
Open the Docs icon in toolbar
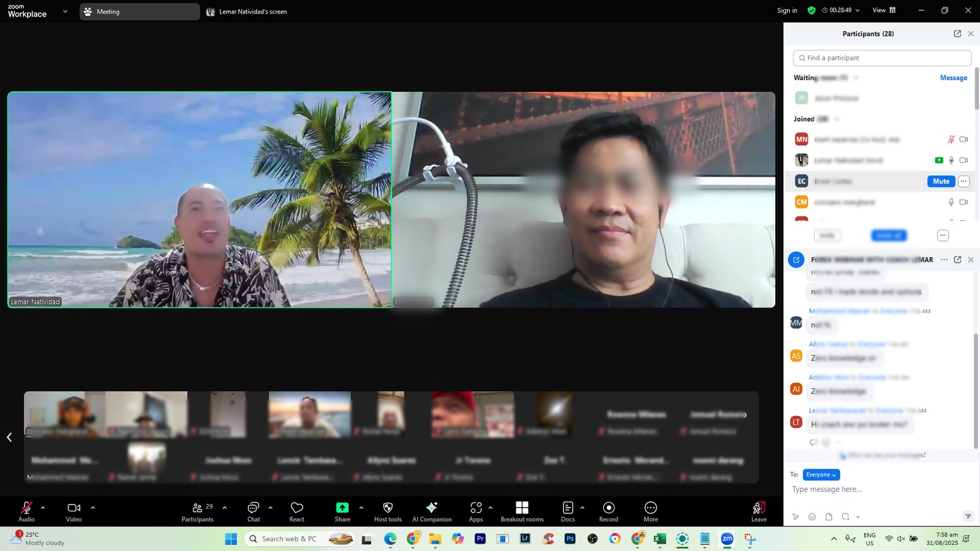coord(568,511)
